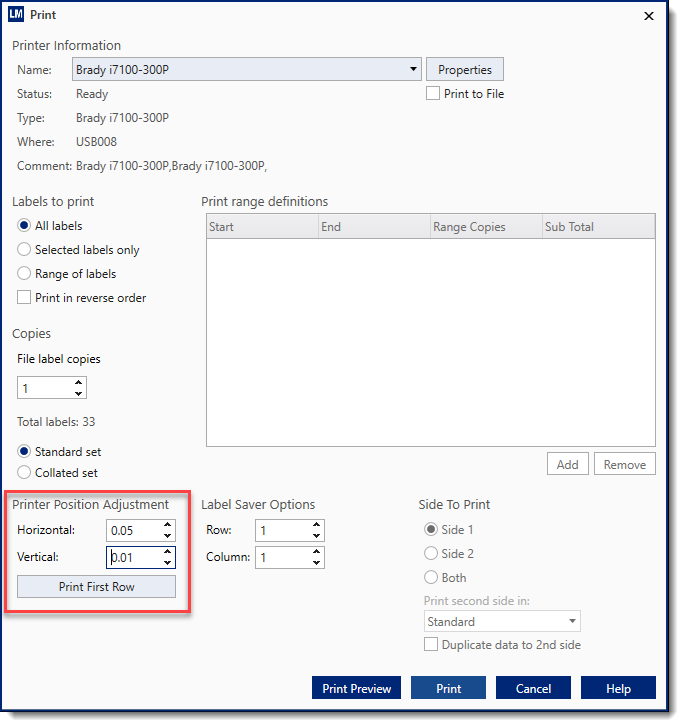Screen dimensions: 684x727
Task: Click the Properties button
Action: point(465,70)
